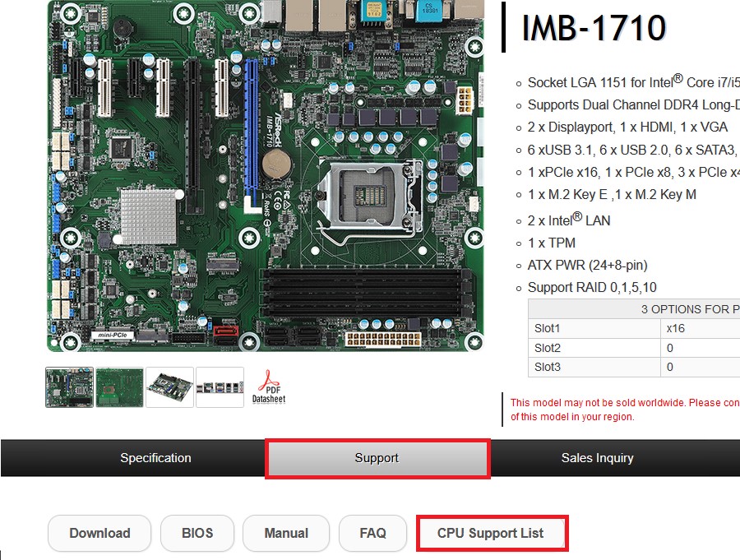Select the first motherboard top-view thumbnail
The width and height of the screenshot is (740, 560).
pos(69,387)
